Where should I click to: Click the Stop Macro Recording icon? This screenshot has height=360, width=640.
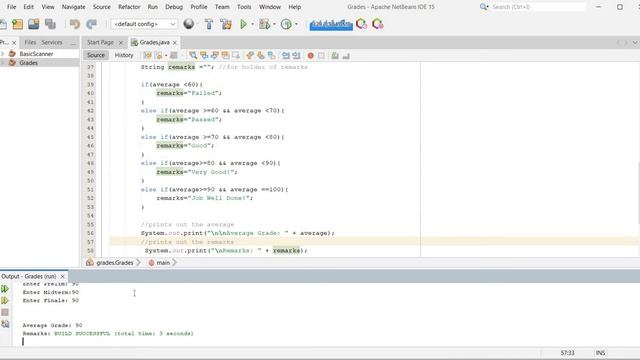(321, 56)
